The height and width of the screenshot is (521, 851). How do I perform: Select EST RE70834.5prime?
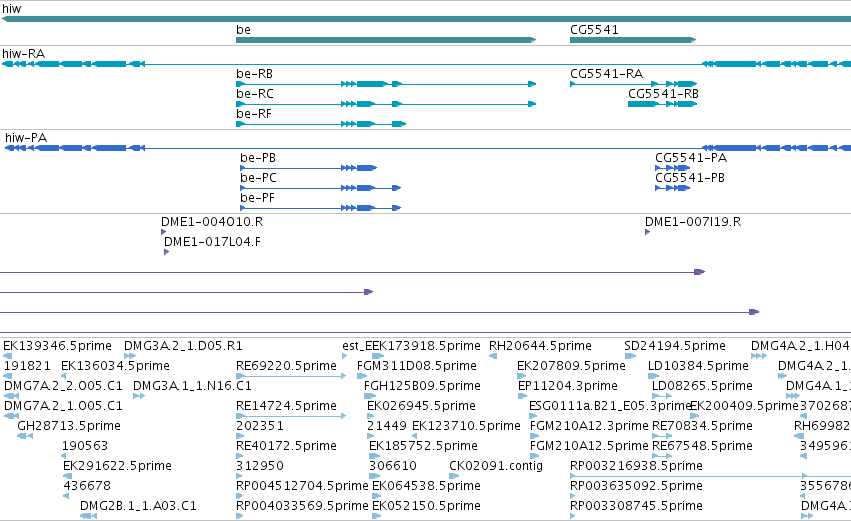pos(702,427)
